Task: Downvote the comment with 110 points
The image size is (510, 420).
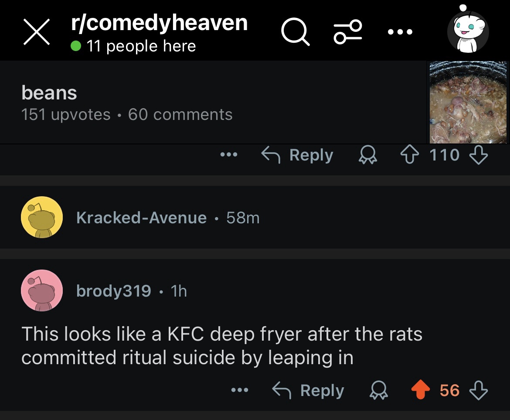Action: [x=479, y=155]
